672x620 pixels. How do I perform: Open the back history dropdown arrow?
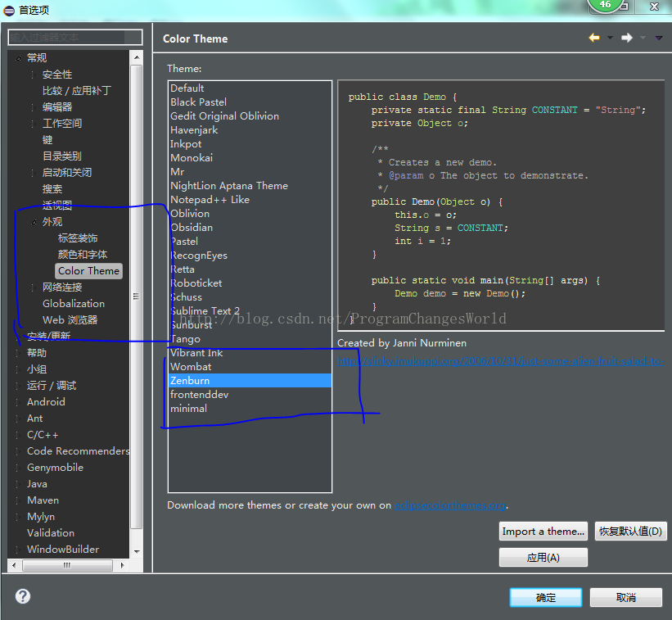click(x=610, y=38)
